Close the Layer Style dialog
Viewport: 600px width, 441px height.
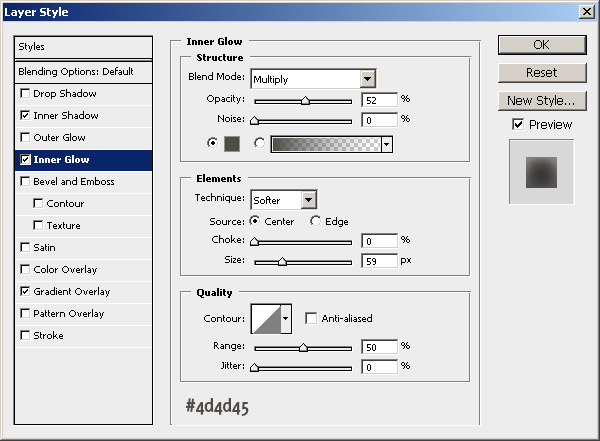tap(586, 12)
